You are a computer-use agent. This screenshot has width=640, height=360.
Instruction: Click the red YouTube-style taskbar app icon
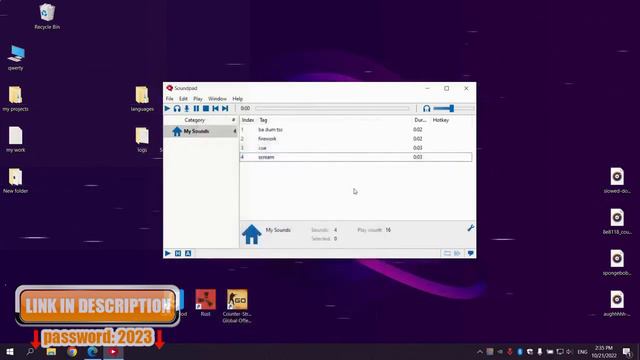pos(113,351)
